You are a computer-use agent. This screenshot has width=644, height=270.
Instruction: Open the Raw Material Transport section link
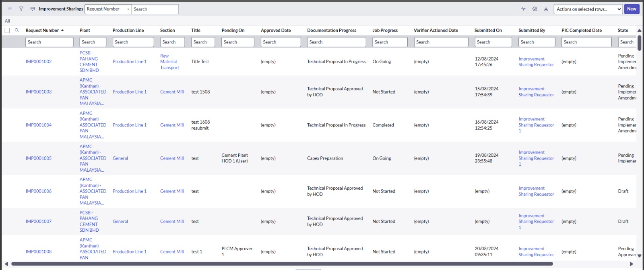(x=169, y=62)
